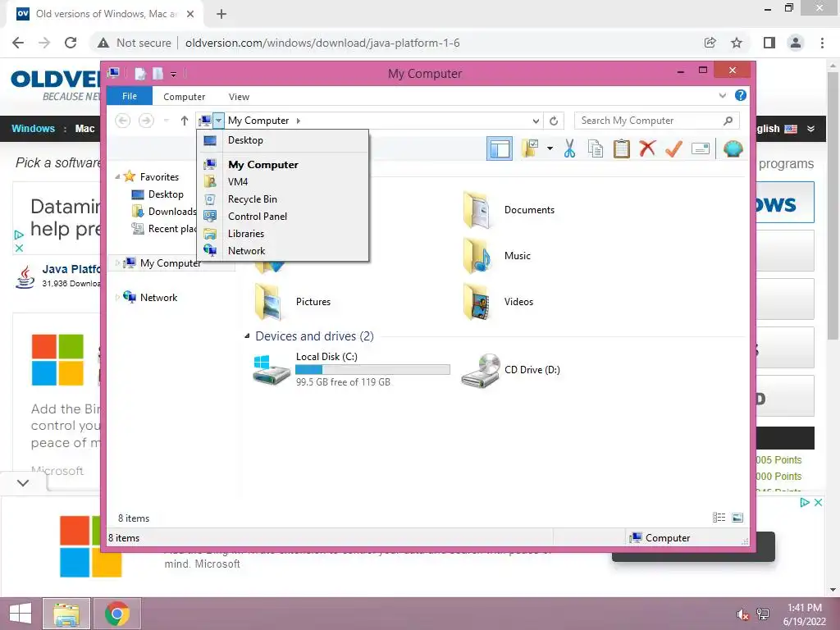Go up one level with up arrow
Image resolution: width=840 pixels, height=630 pixels.
[185, 121]
